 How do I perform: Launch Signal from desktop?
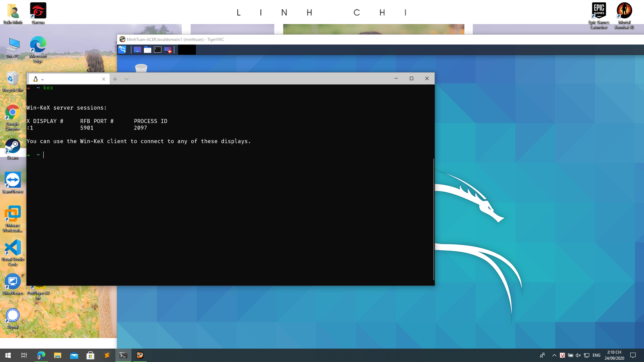point(12,318)
